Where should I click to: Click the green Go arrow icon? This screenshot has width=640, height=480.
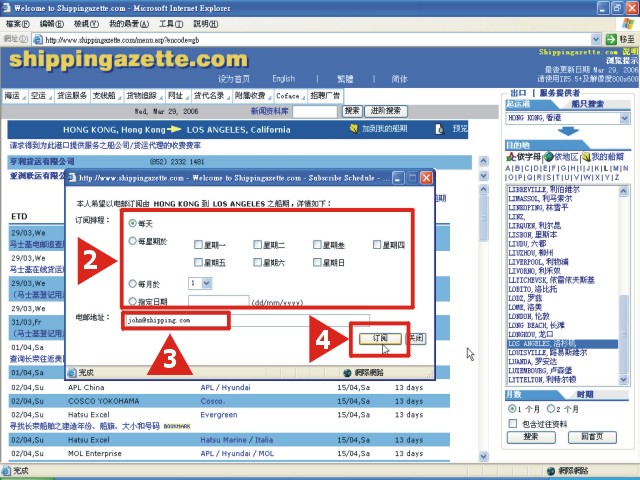tap(611, 40)
